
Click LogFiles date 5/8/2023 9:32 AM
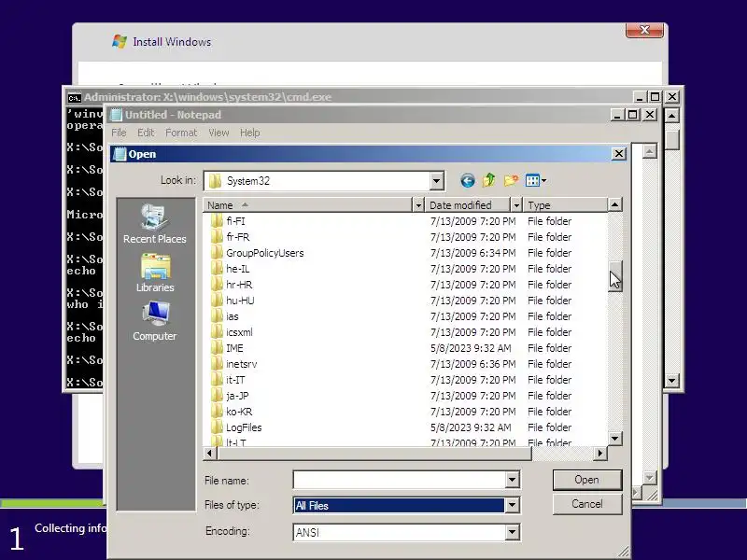pyautogui.click(x=471, y=427)
